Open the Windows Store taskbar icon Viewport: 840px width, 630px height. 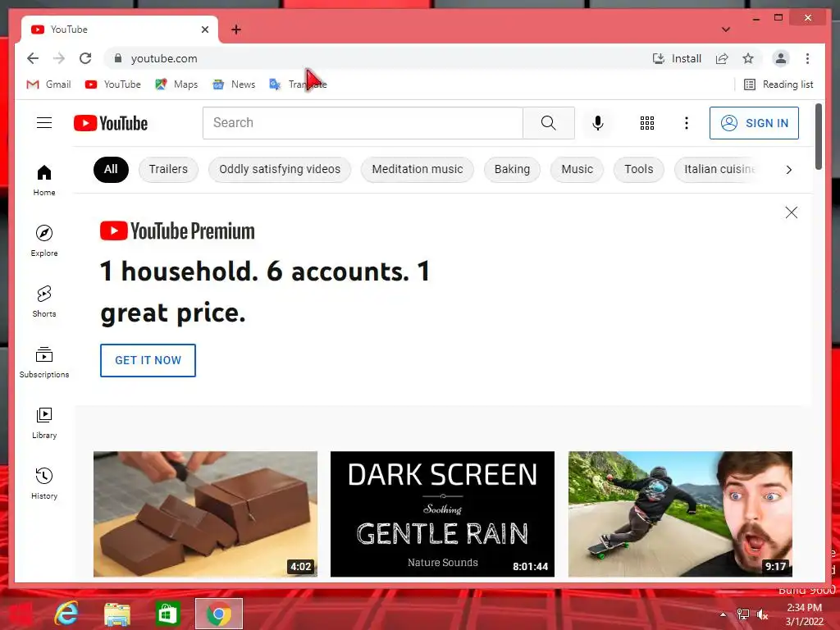(167, 614)
